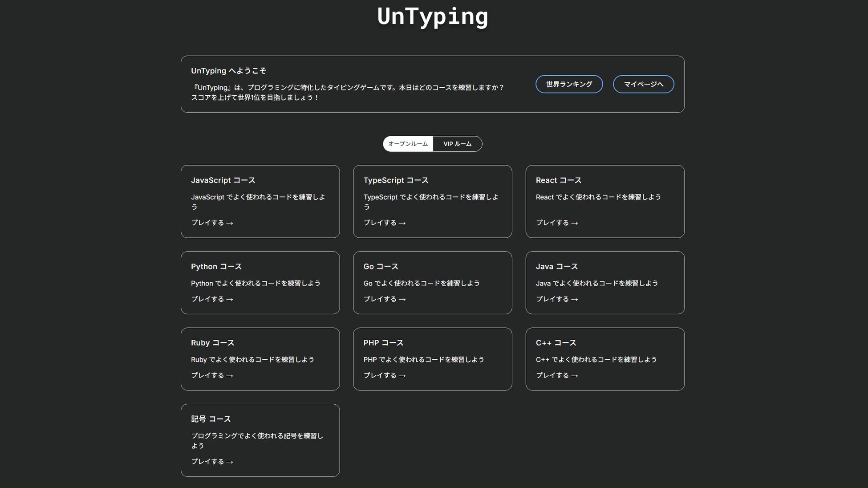The image size is (868, 488).
Task: Select the Go コース card heading
Action: tap(381, 266)
